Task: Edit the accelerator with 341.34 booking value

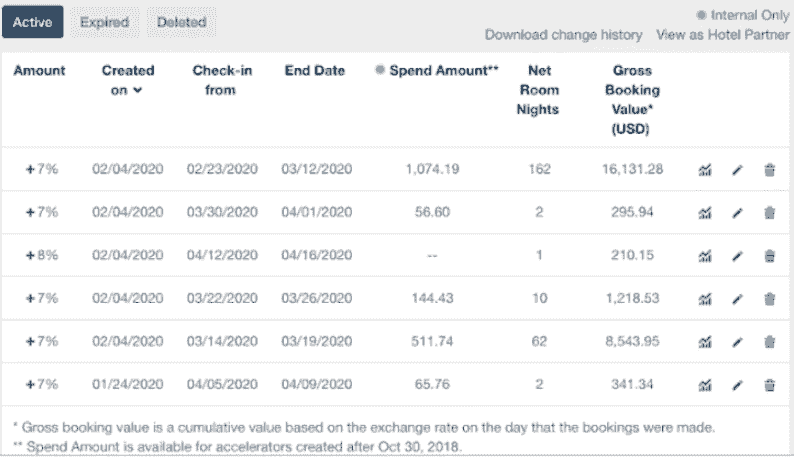Action: pos(738,385)
